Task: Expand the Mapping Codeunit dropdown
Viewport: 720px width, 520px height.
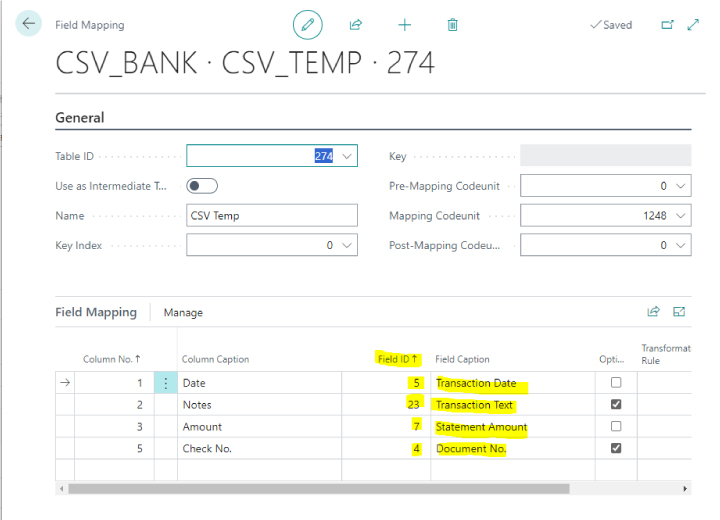Action: pyautogui.click(x=680, y=215)
